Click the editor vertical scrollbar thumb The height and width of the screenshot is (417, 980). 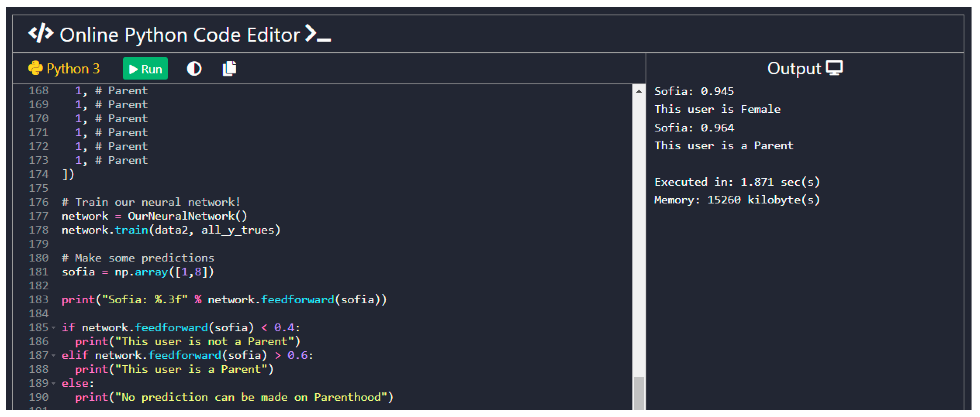pyautogui.click(x=639, y=393)
